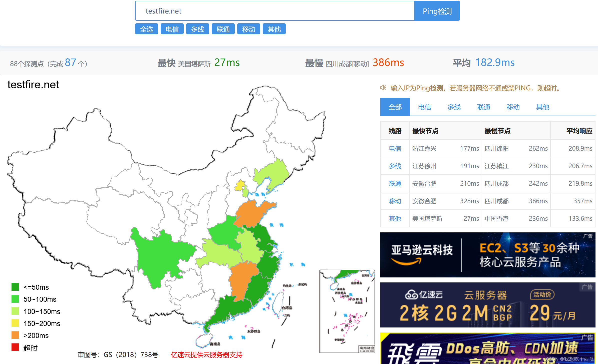Switch to the 全部 results tab
This screenshot has height=364, width=598.
click(x=395, y=107)
